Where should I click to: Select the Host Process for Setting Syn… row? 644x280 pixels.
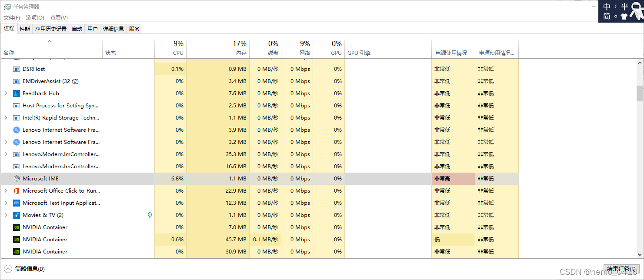pyautogui.click(x=259, y=106)
